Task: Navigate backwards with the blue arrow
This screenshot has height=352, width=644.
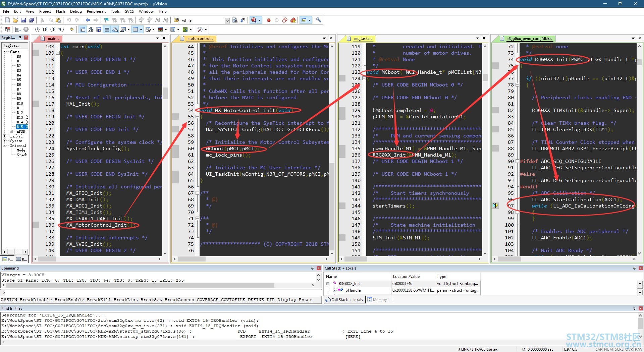Action: coord(88,20)
